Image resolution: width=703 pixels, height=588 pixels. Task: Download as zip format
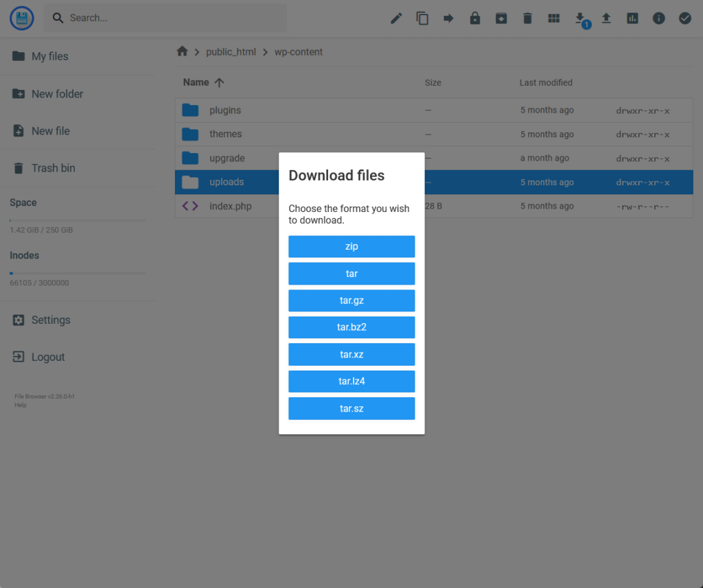coord(351,246)
